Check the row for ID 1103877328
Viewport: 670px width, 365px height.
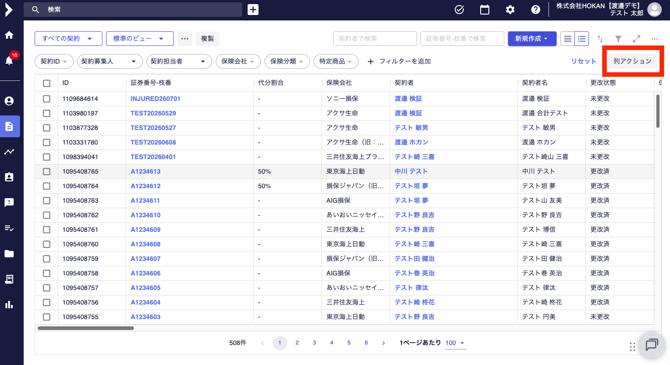47,128
